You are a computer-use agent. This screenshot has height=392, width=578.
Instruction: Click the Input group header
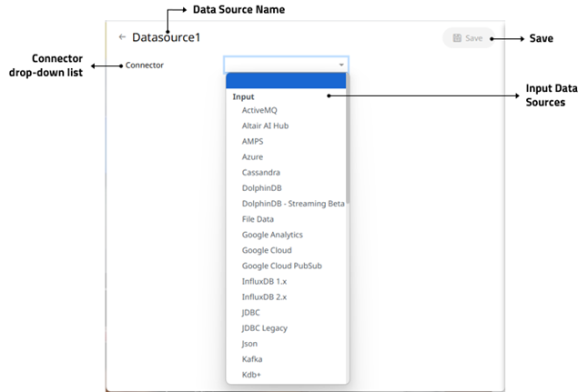tap(243, 96)
